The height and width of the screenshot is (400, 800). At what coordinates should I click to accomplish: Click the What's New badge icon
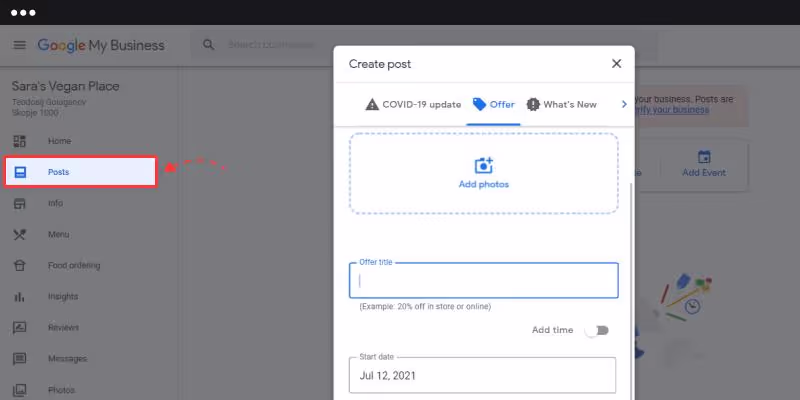[x=533, y=105]
